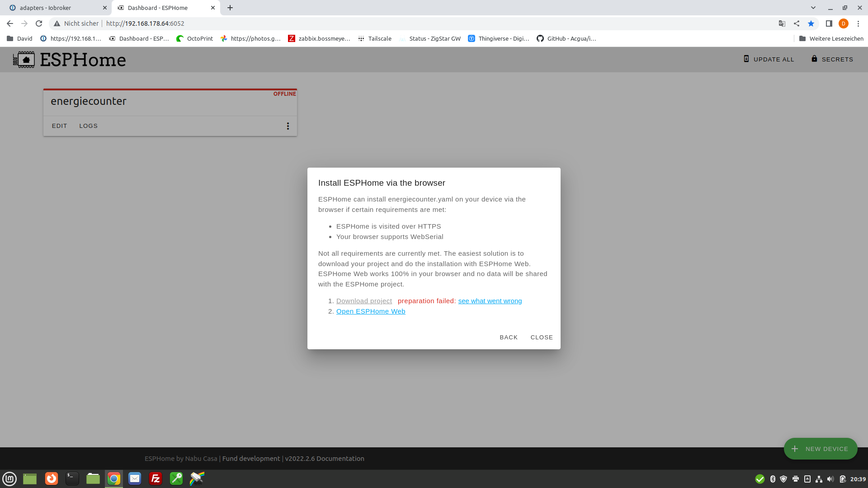This screenshot has height=488, width=868.
Task: Open the Documentation footer link
Action: point(340,459)
